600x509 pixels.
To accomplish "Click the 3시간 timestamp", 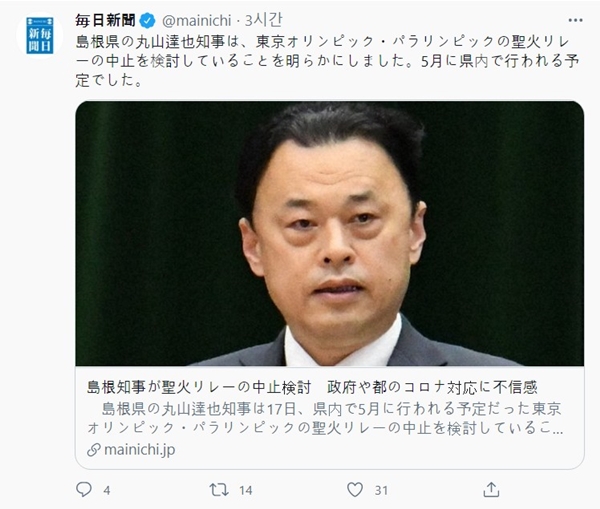I will 264,20.
